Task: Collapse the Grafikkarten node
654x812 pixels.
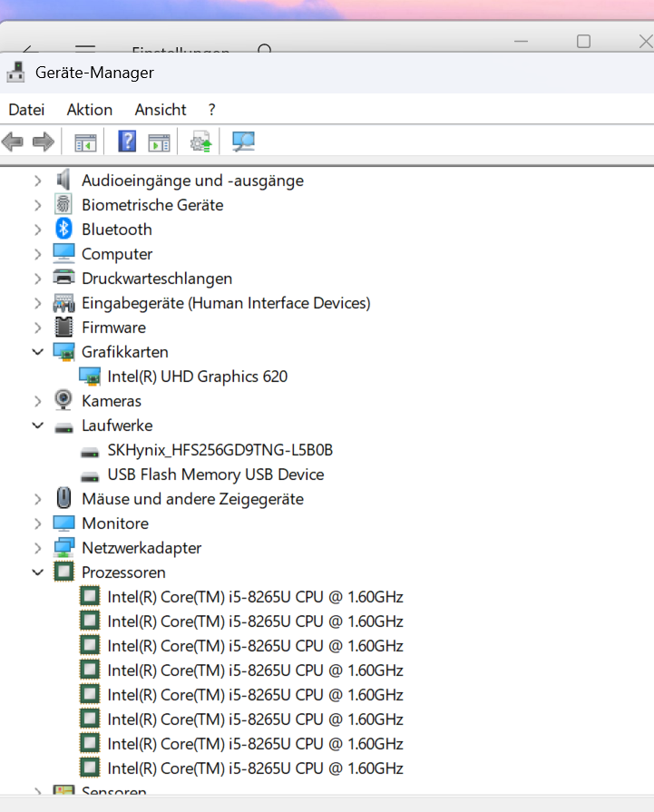Action: pyautogui.click(x=37, y=352)
